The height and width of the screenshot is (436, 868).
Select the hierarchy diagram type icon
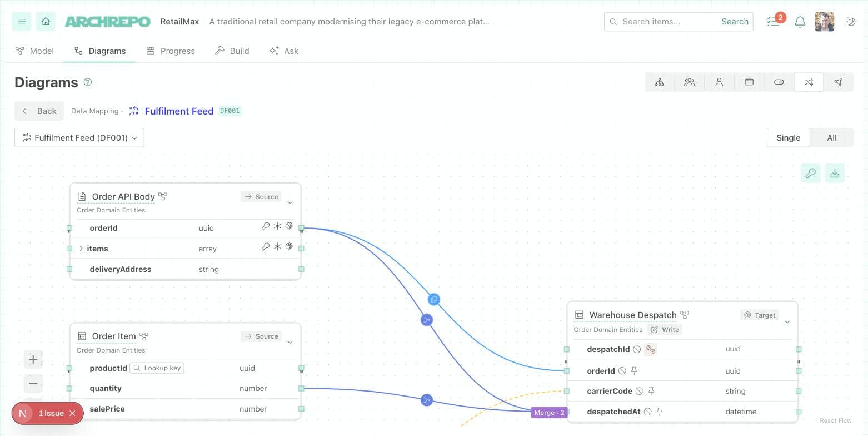click(x=660, y=82)
